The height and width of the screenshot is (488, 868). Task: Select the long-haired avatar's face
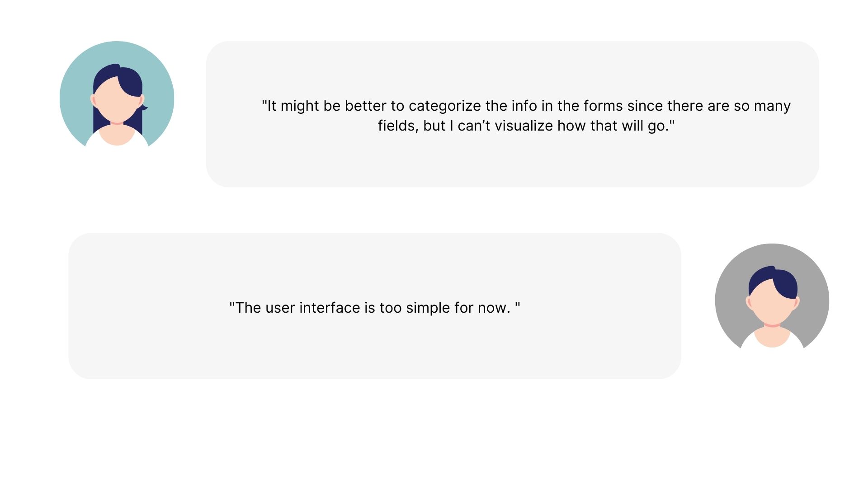tap(116, 101)
